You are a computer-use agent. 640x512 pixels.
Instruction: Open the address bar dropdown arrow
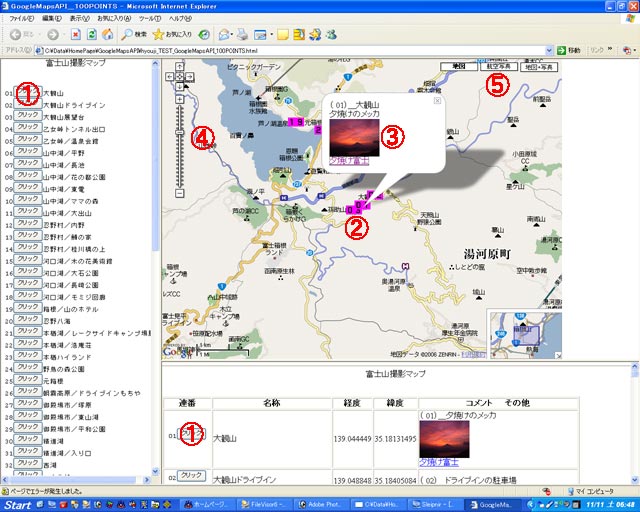coord(549,51)
